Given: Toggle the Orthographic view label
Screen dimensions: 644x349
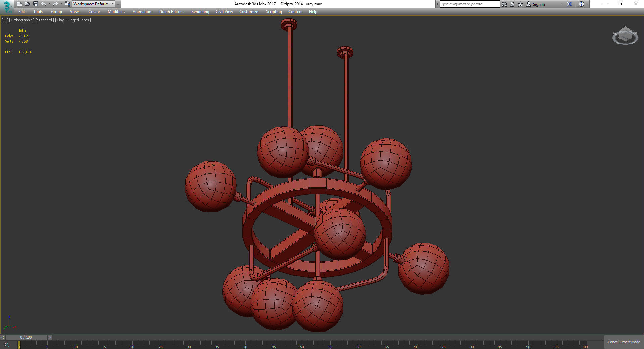Looking at the screenshot, I should (21, 20).
